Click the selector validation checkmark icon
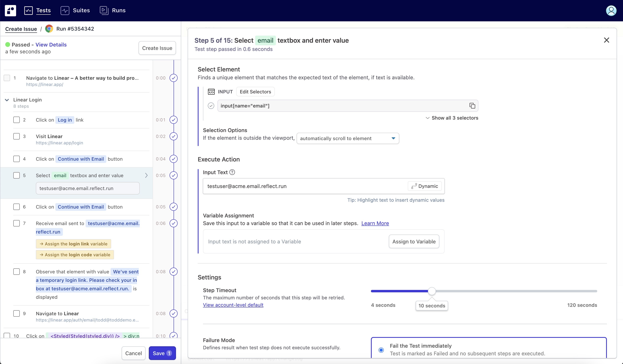This screenshot has width=623, height=364. coord(211,106)
